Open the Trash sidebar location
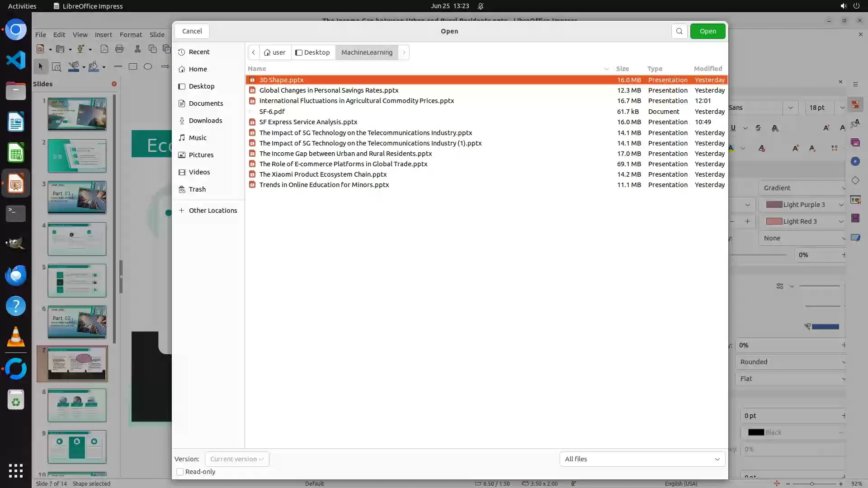868x488 pixels. [197, 189]
